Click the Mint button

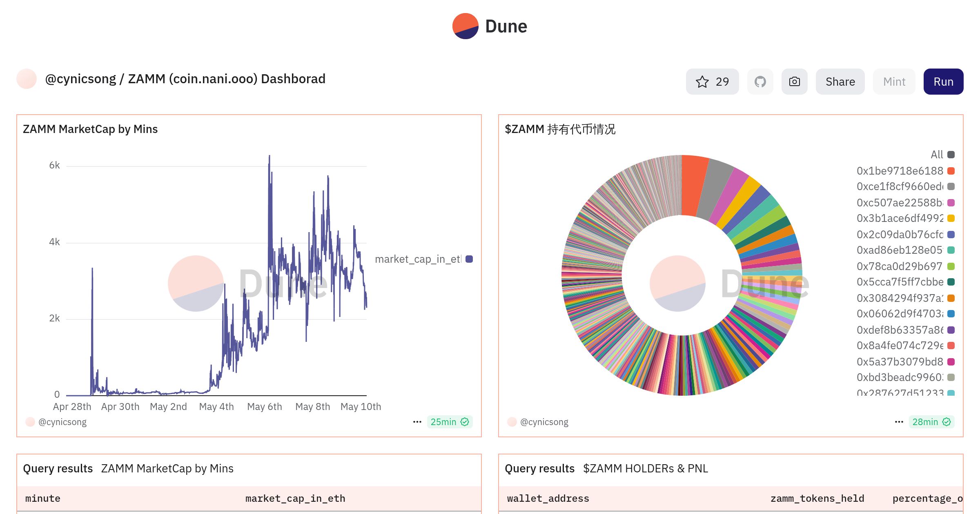894,82
